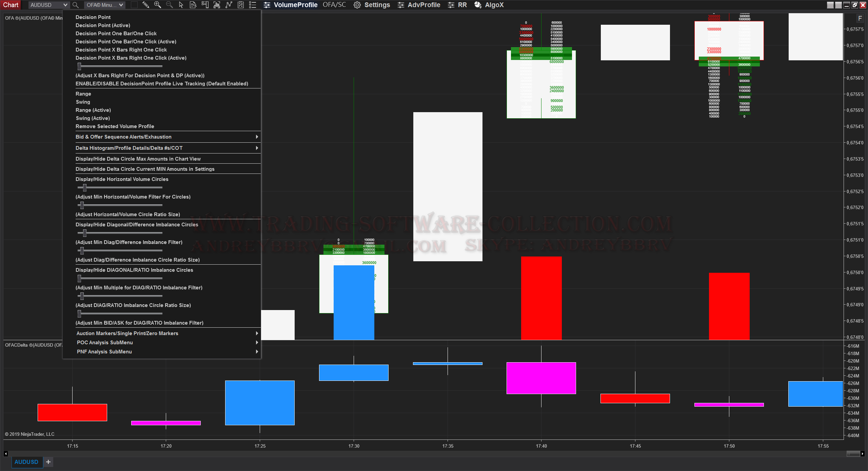Image resolution: width=868 pixels, height=471 pixels.
Task: Open the Indicators bar chart icon
Action: click(x=217, y=5)
